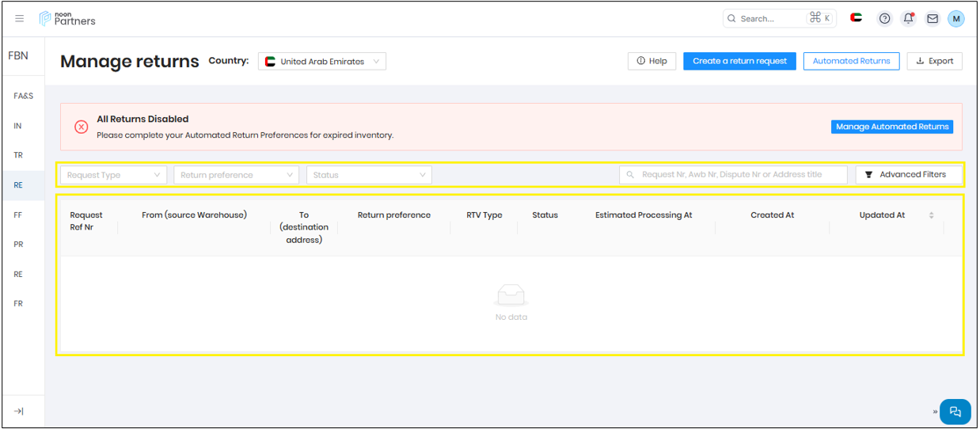The image size is (980, 429).
Task: Expand the Request Type dropdown
Action: 113,175
